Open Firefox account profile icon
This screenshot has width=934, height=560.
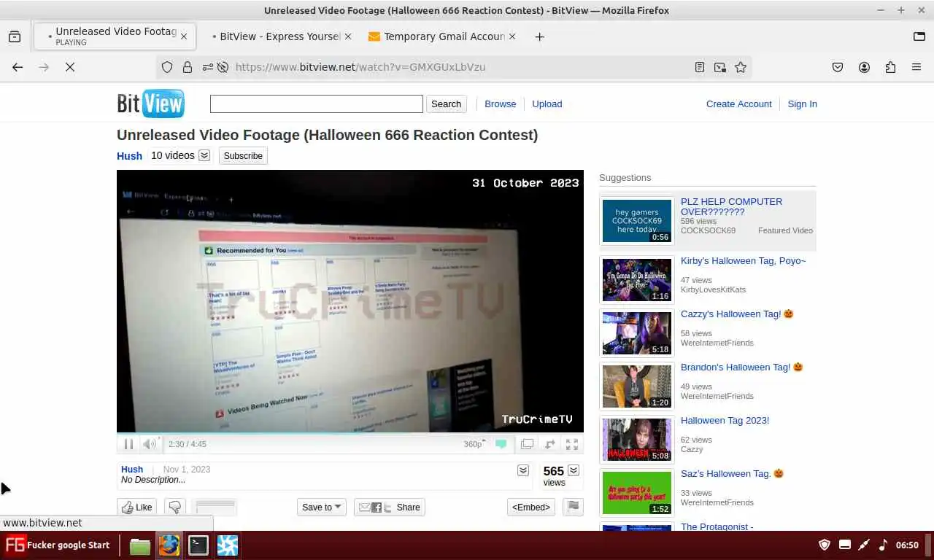coord(864,67)
